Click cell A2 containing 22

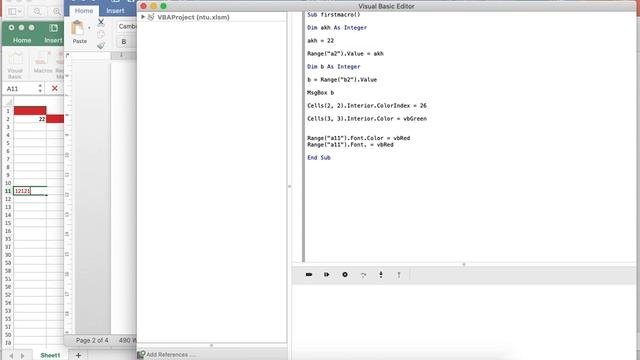[30, 119]
